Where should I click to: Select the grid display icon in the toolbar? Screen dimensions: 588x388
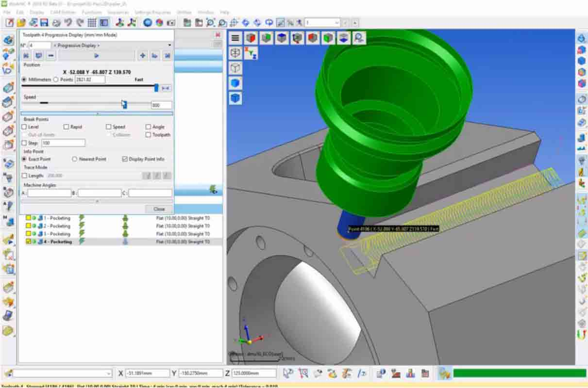(x=91, y=21)
